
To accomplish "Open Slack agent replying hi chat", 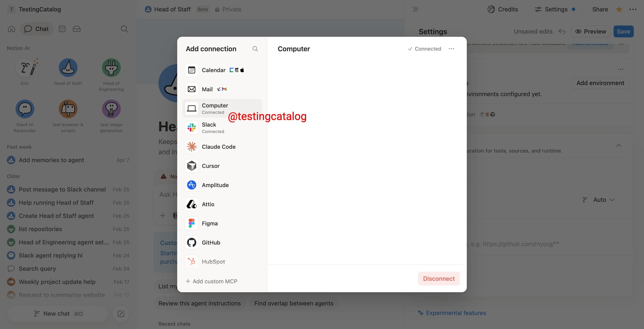I will coord(68,255).
